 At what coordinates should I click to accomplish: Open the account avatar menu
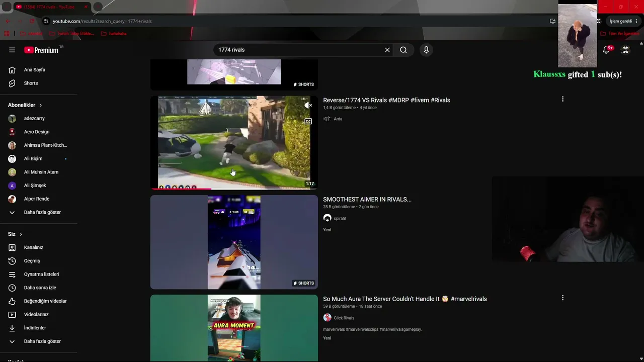[626, 50]
